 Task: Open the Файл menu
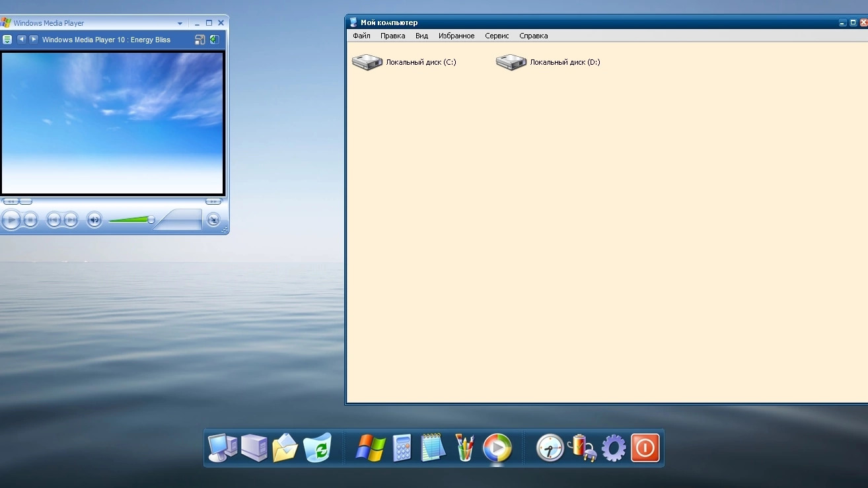tap(361, 36)
